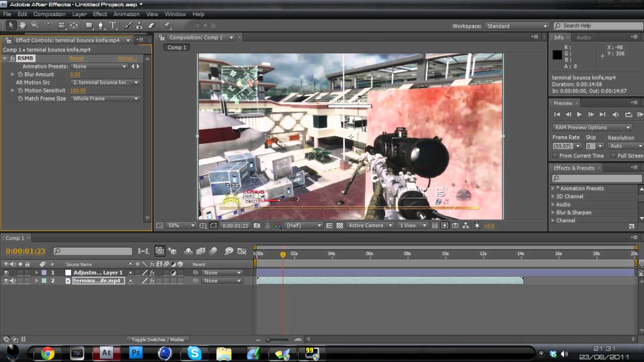
Task: Select the Brush tool
Action: click(x=128, y=25)
